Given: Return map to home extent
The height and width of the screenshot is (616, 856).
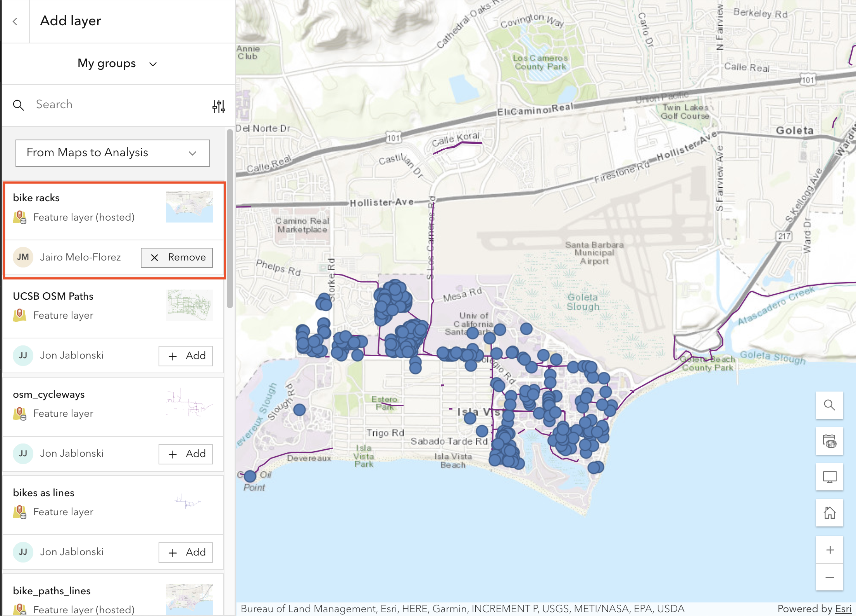Looking at the screenshot, I should (x=829, y=512).
